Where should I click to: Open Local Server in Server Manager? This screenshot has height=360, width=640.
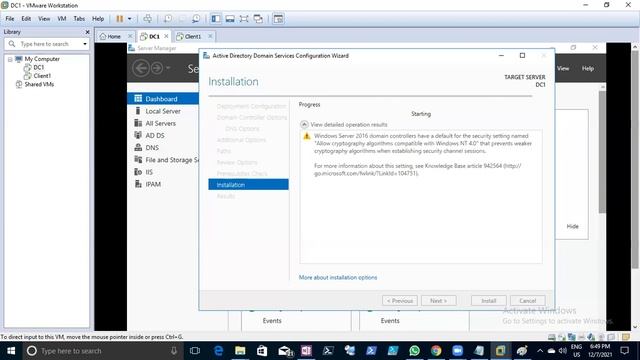[x=163, y=111]
